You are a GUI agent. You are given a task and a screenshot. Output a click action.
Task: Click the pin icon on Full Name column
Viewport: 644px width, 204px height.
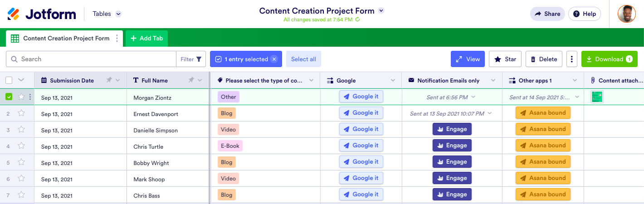point(191,80)
